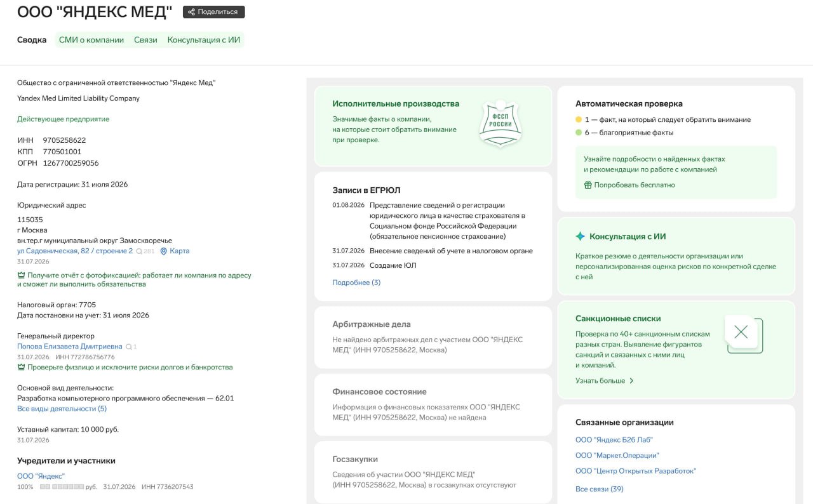Click the postal code 115035

tap(30, 220)
